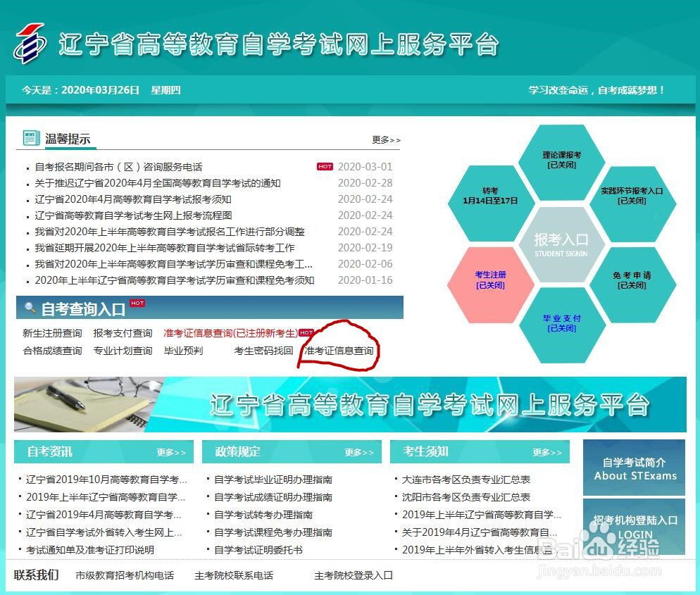Screen dimensions: 700x595
Task: Open 我省对2020年上半年...报名工作进行部分调整 notice
Action: [170, 232]
